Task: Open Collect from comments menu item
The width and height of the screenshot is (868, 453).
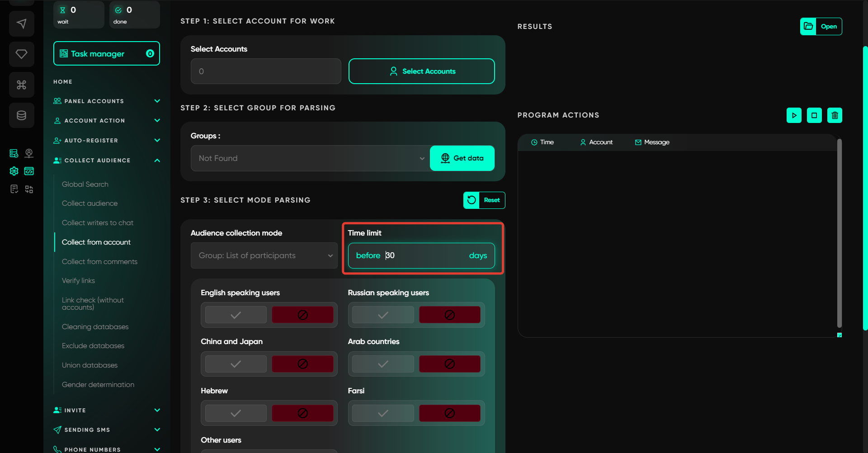Action: (x=99, y=262)
